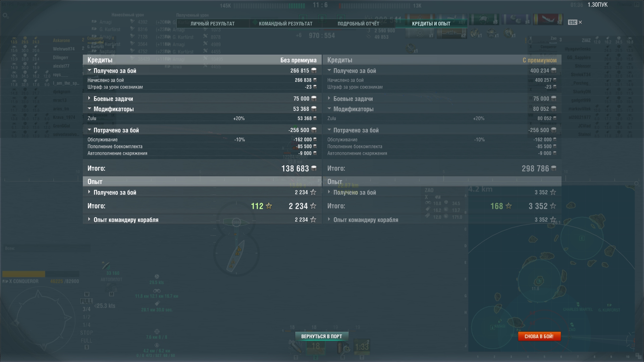Expand Боевые задачи without premium
The height and width of the screenshot is (362, 644).
pyautogui.click(x=89, y=98)
